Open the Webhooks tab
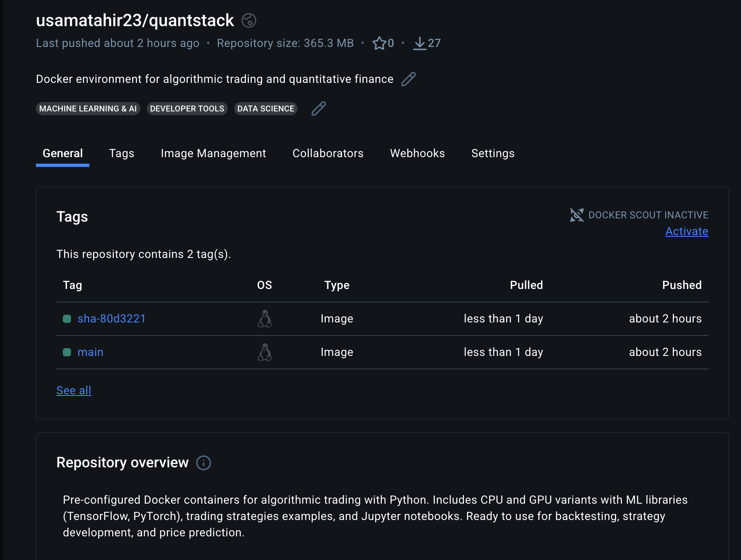 click(x=417, y=153)
